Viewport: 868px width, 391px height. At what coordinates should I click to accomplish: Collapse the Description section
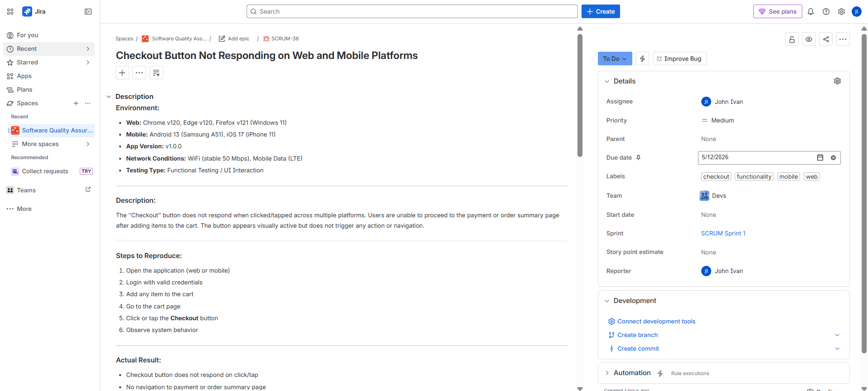pos(109,97)
